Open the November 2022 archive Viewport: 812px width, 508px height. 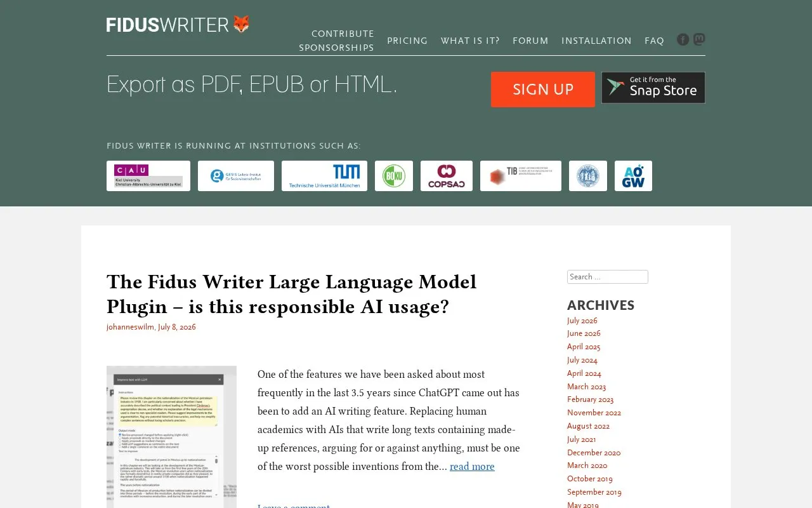pyautogui.click(x=594, y=413)
